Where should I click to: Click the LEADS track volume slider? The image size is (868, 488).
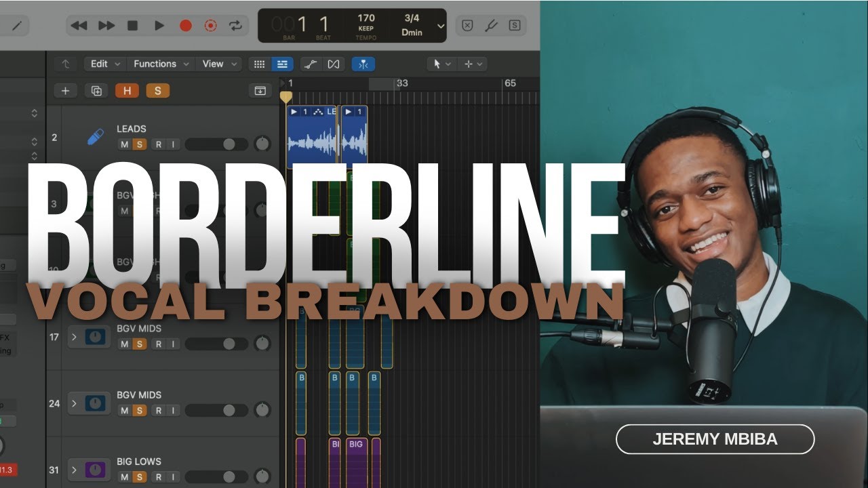coord(217,144)
